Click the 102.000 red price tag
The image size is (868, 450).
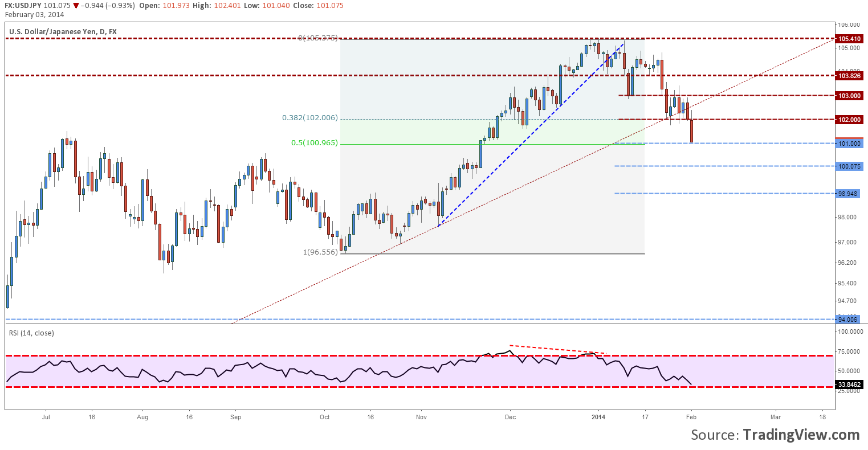849,120
